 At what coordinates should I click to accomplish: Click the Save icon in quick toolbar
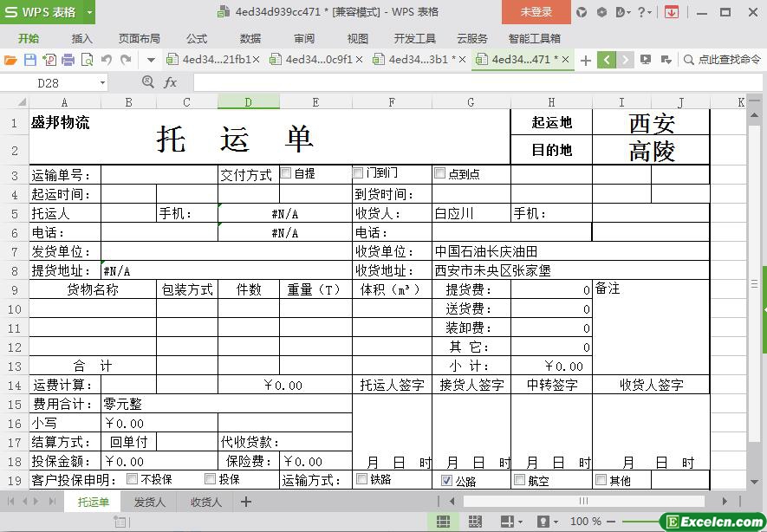29,60
